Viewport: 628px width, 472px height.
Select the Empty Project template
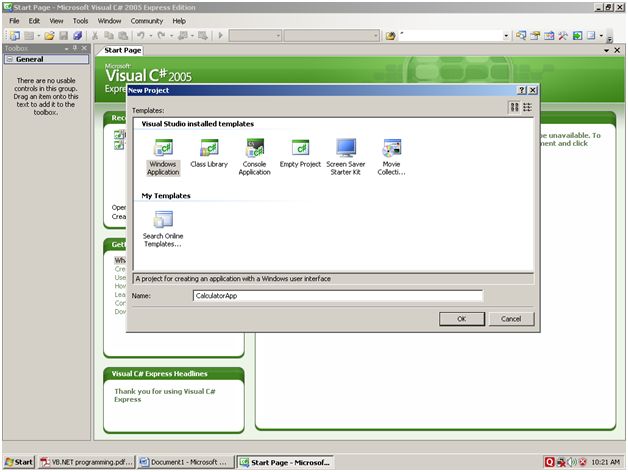tap(300, 153)
